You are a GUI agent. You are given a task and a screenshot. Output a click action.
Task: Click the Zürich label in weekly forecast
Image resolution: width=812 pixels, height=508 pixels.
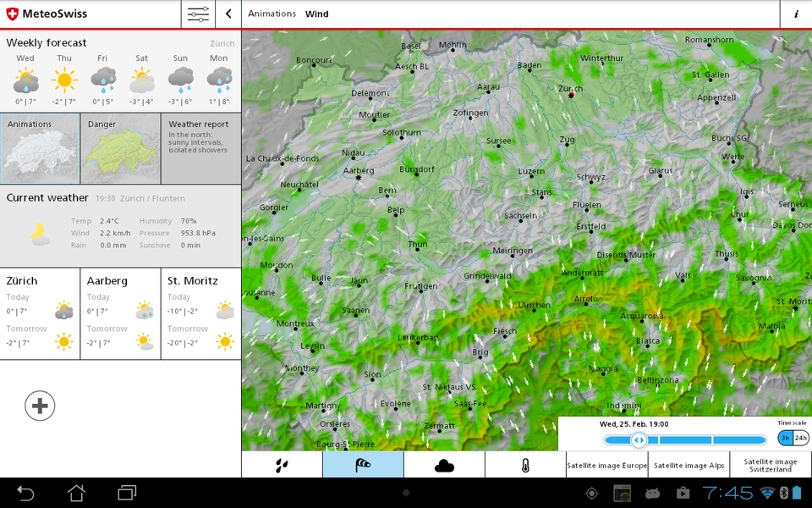click(222, 43)
